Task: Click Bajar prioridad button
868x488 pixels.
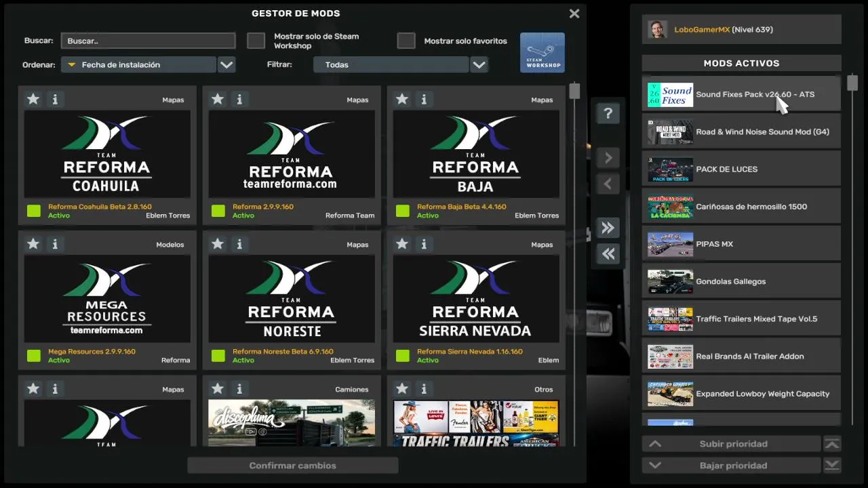Action: pyautogui.click(x=732, y=466)
